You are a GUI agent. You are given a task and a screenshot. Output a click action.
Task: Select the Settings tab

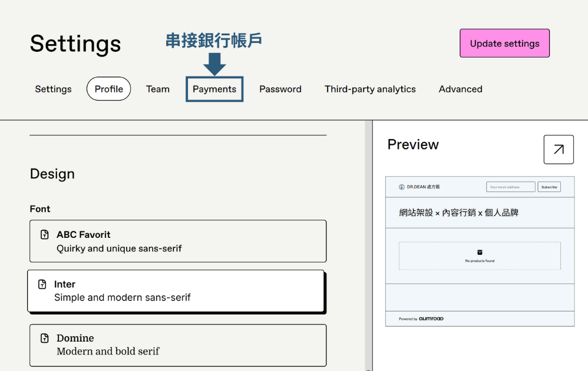pyautogui.click(x=53, y=89)
